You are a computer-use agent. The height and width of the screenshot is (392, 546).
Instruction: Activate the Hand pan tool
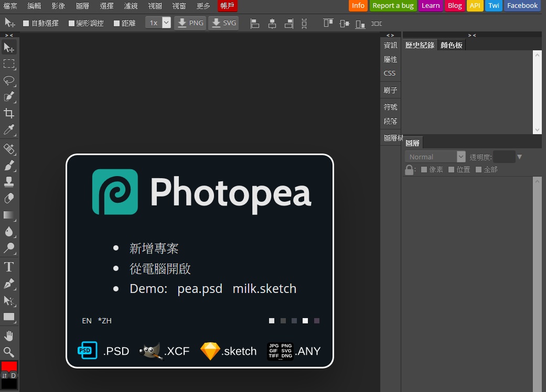click(9, 336)
